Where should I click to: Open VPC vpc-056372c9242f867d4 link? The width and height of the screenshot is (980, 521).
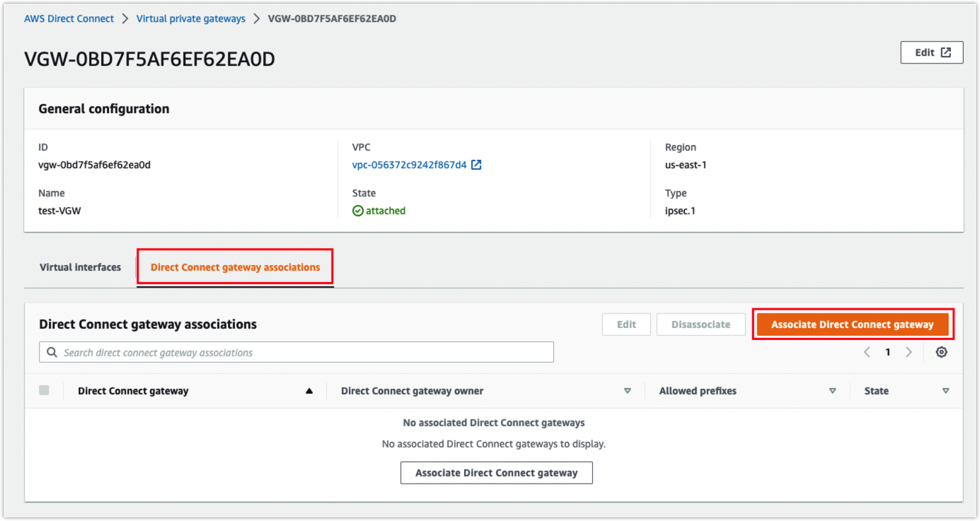coord(410,165)
